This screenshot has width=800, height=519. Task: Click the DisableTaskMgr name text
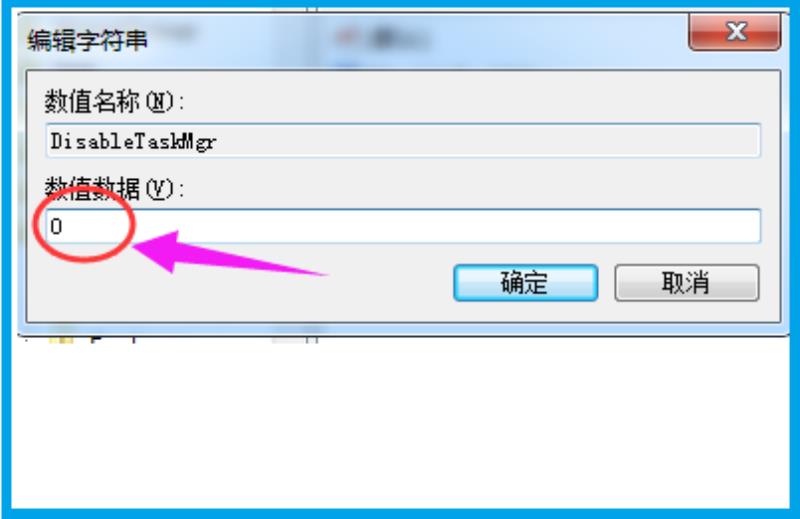click(x=133, y=141)
